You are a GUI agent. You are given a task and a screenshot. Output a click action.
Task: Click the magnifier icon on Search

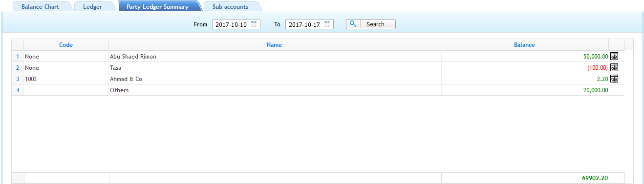tap(353, 24)
